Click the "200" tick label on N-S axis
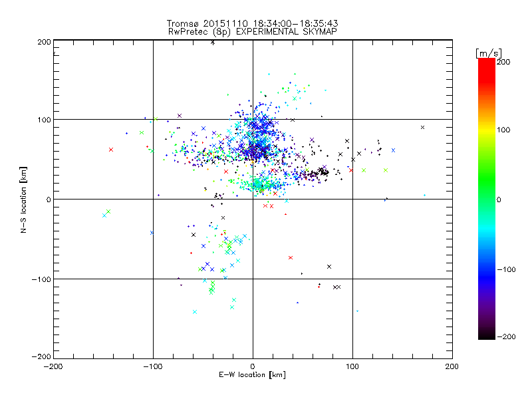Viewport: 532px width, 399px height. [44, 42]
